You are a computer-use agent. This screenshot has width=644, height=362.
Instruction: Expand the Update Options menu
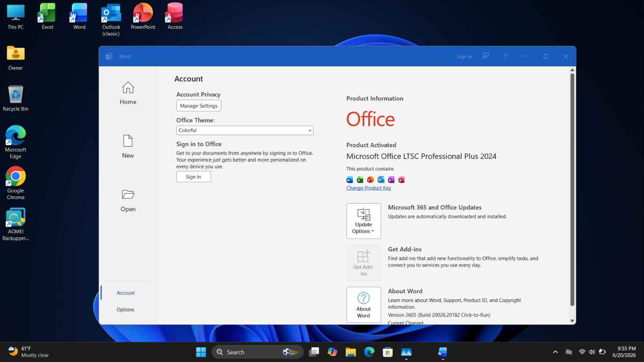(x=363, y=221)
